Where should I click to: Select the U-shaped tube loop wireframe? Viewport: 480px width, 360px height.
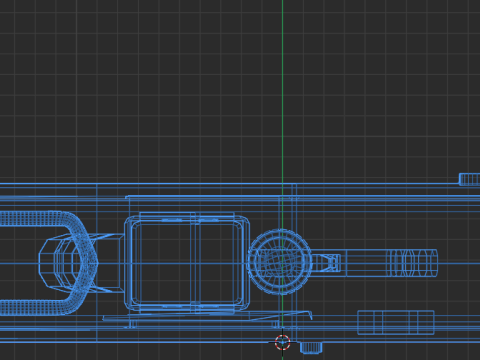pos(49,263)
